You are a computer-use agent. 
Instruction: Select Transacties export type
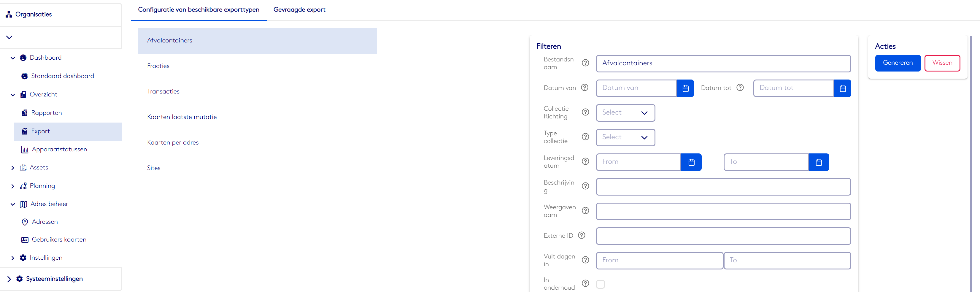click(x=163, y=91)
